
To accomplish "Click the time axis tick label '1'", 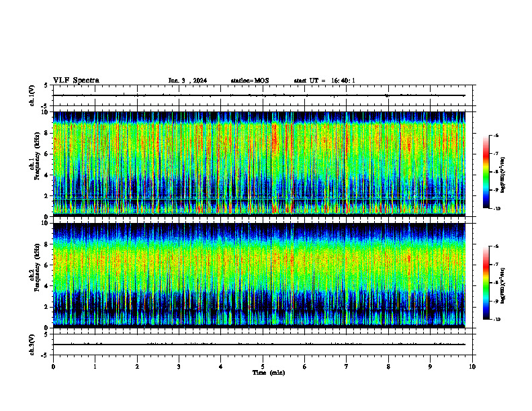I will pyautogui.click(x=95, y=367).
